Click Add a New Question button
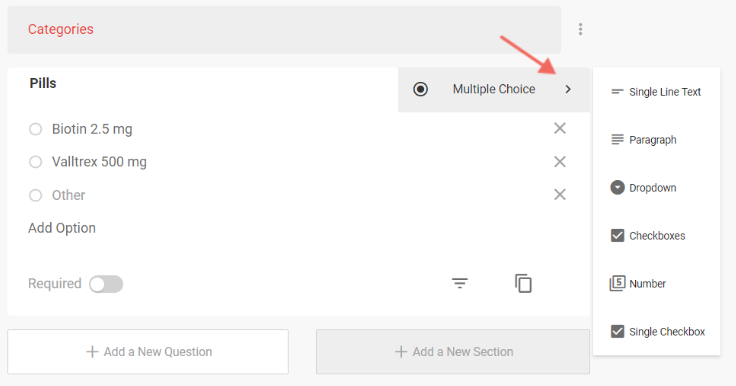 tap(148, 352)
